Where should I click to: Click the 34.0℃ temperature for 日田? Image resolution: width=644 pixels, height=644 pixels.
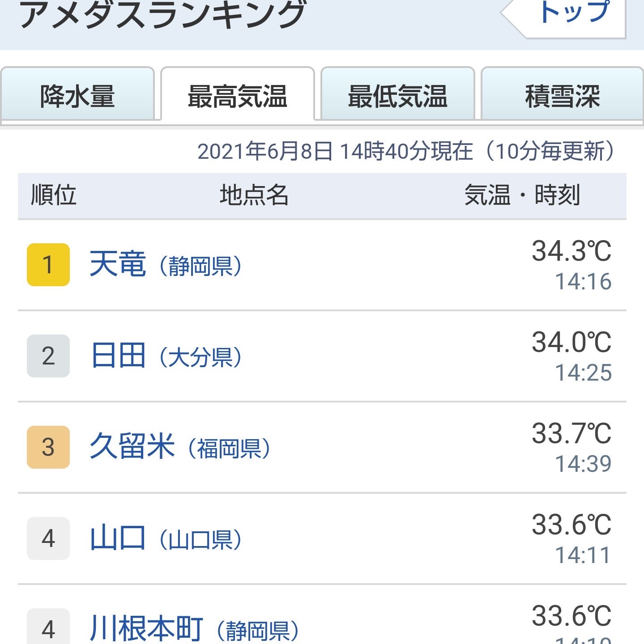[x=571, y=343]
